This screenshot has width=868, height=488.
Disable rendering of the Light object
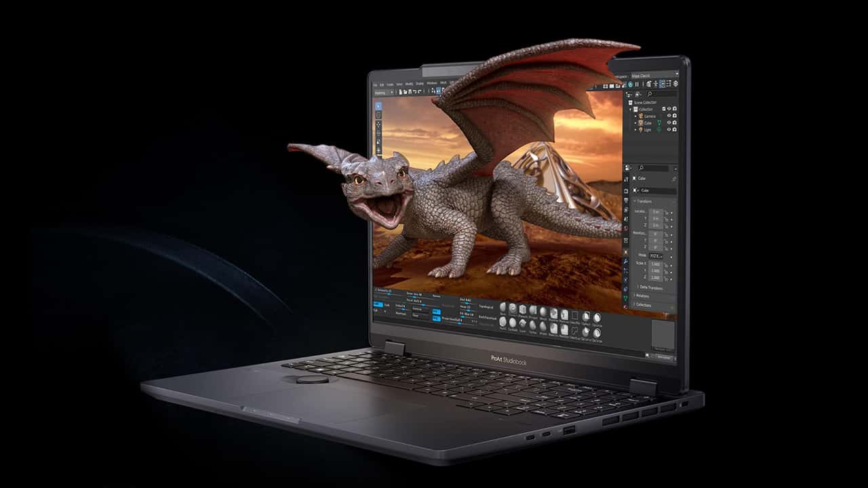(674, 129)
